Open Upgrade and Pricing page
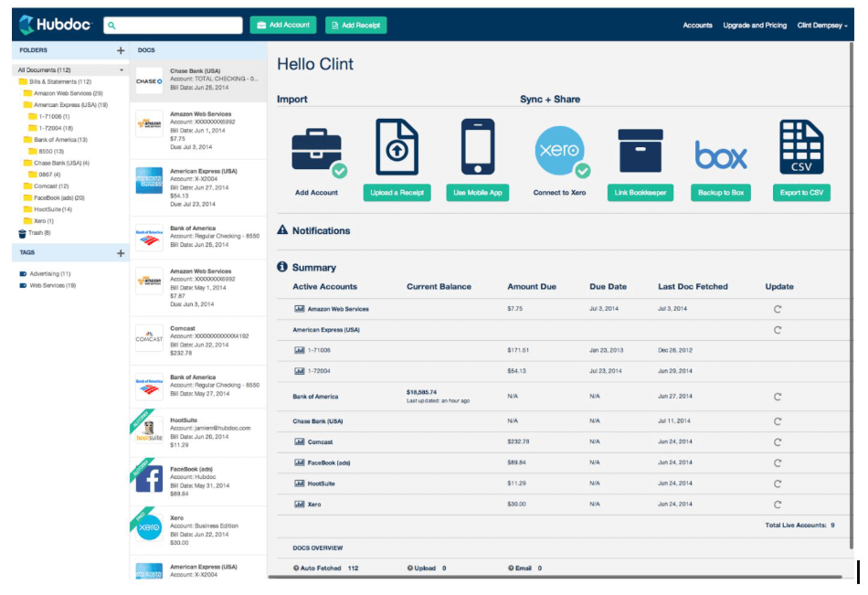 click(755, 26)
